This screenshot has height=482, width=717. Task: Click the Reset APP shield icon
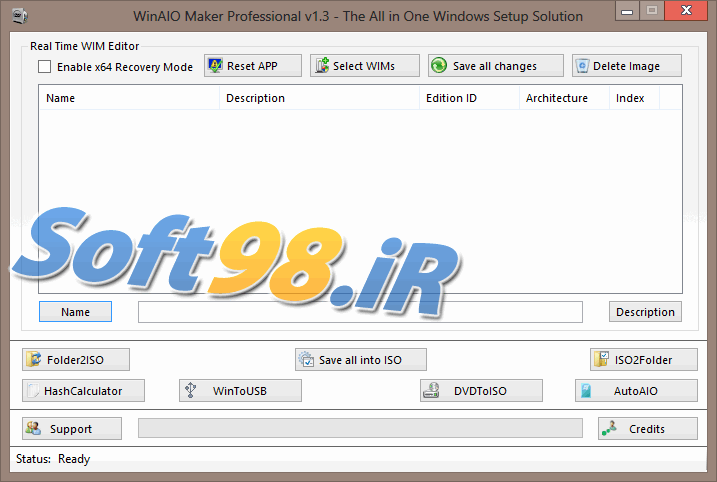pyautogui.click(x=215, y=65)
